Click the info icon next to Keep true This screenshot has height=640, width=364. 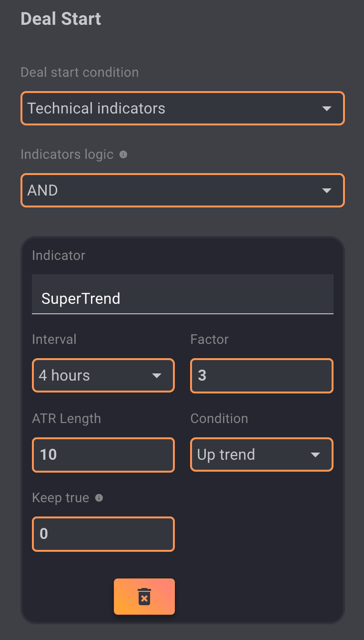99,498
